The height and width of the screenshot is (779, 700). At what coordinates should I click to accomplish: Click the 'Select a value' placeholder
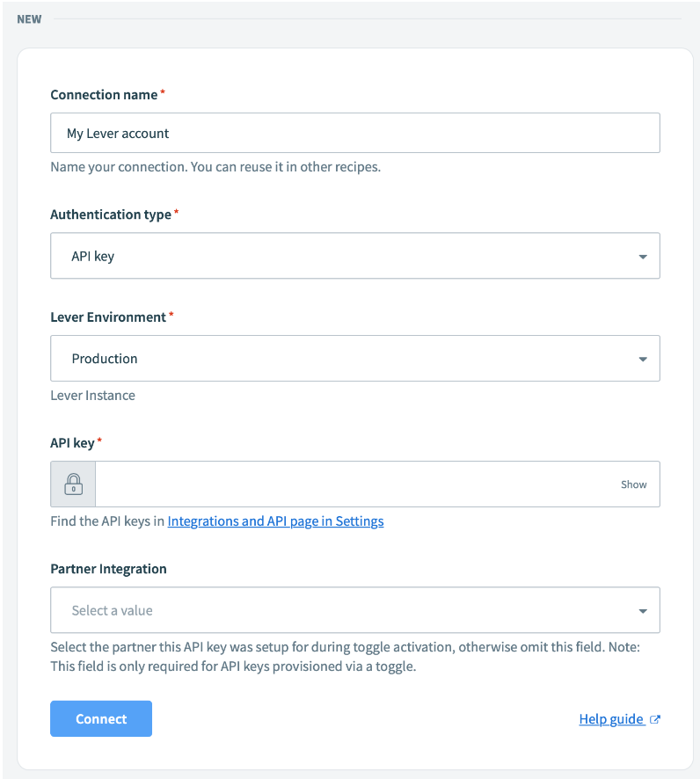(113, 611)
